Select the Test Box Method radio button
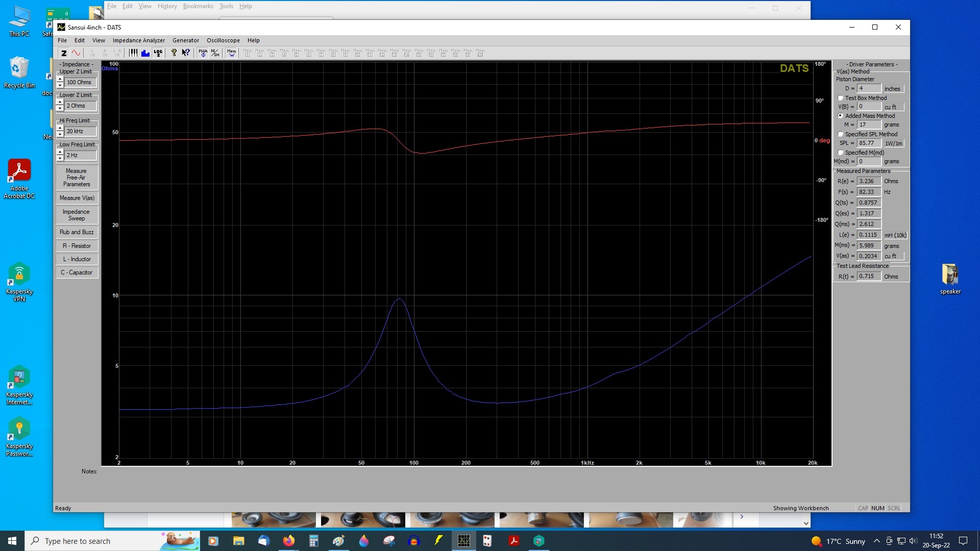 tap(840, 98)
